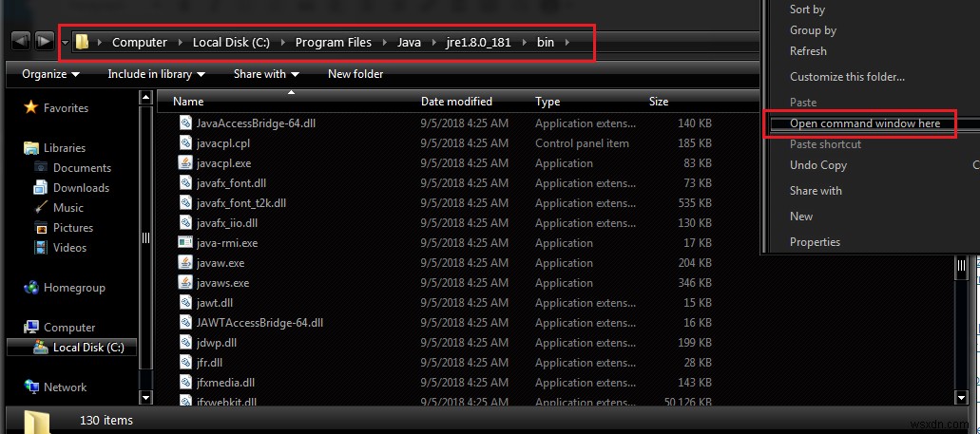
Task: Click the Back navigation arrow button
Action: pyautogui.click(x=20, y=41)
